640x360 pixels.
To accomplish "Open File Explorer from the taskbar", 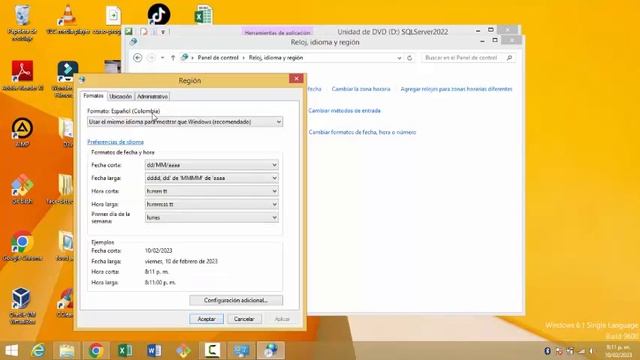I will [x=67, y=350].
